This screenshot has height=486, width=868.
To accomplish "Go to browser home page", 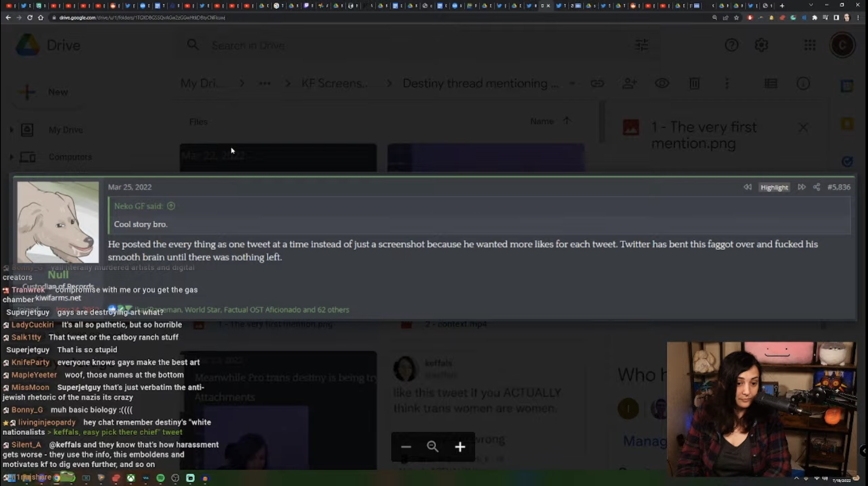I will pyautogui.click(x=40, y=17).
